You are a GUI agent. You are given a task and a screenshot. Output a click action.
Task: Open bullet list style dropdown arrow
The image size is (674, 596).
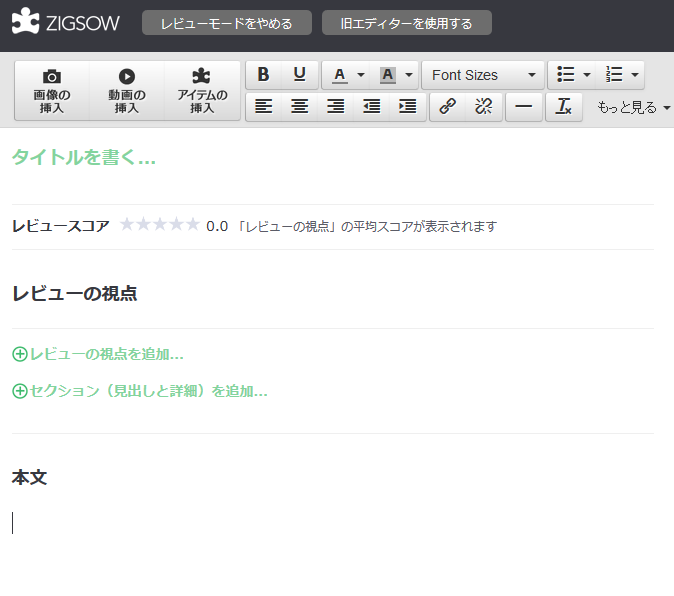pos(587,75)
